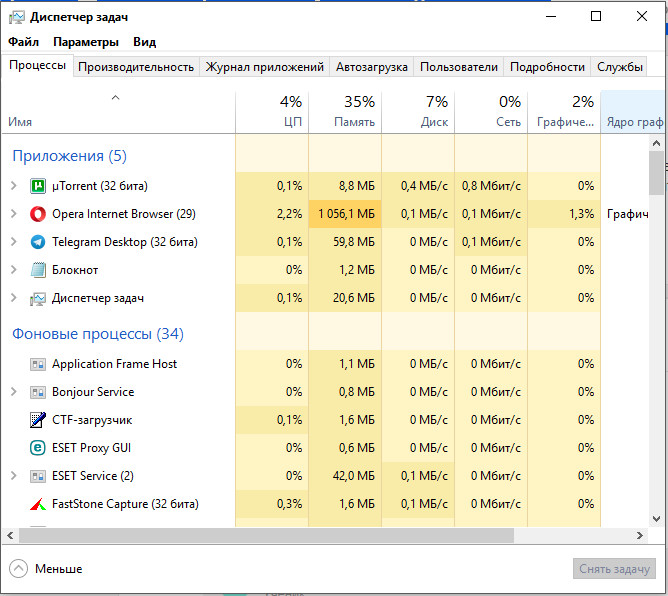The height and width of the screenshot is (596, 668).
Task: Select the Application Frame Host row name
Action: point(114,364)
